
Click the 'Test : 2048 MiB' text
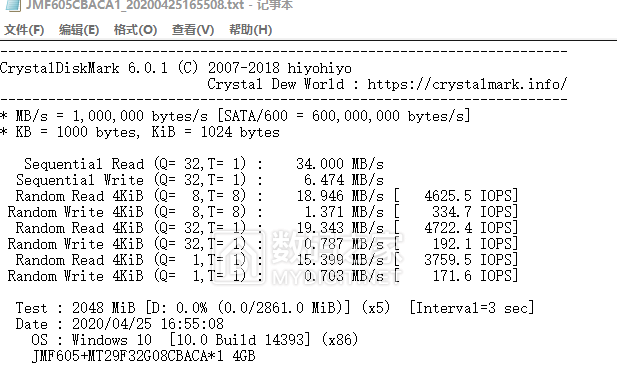[75, 308]
